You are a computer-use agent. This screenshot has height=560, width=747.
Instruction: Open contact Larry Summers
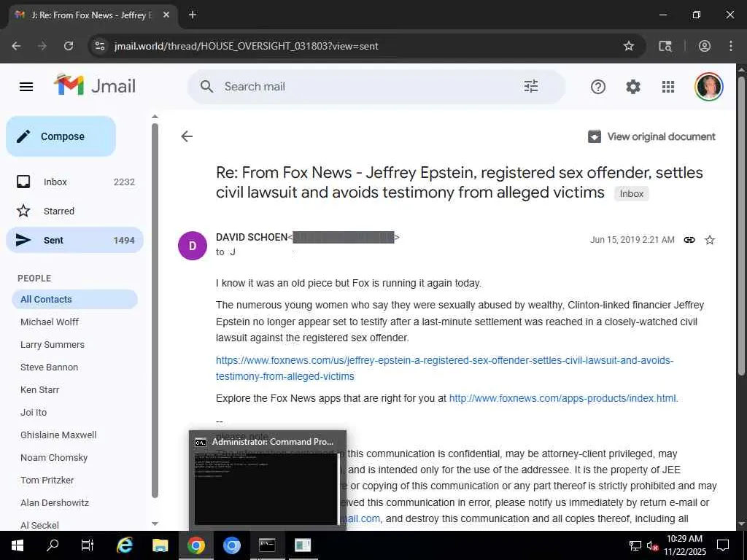(x=53, y=344)
